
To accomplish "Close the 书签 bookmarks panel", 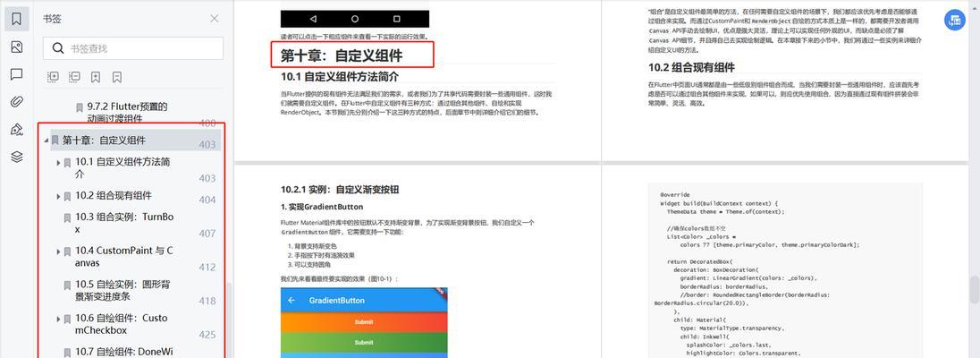I will click(x=215, y=19).
